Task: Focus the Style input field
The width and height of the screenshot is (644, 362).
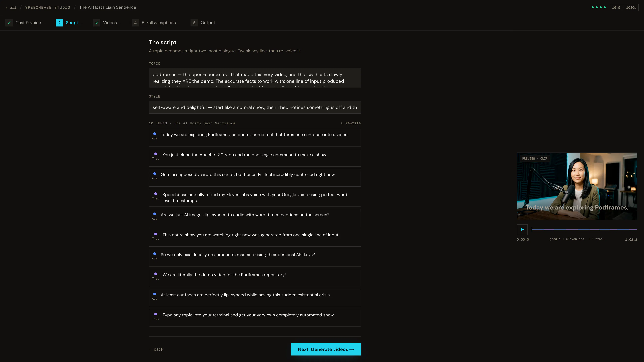Action: point(255,107)
